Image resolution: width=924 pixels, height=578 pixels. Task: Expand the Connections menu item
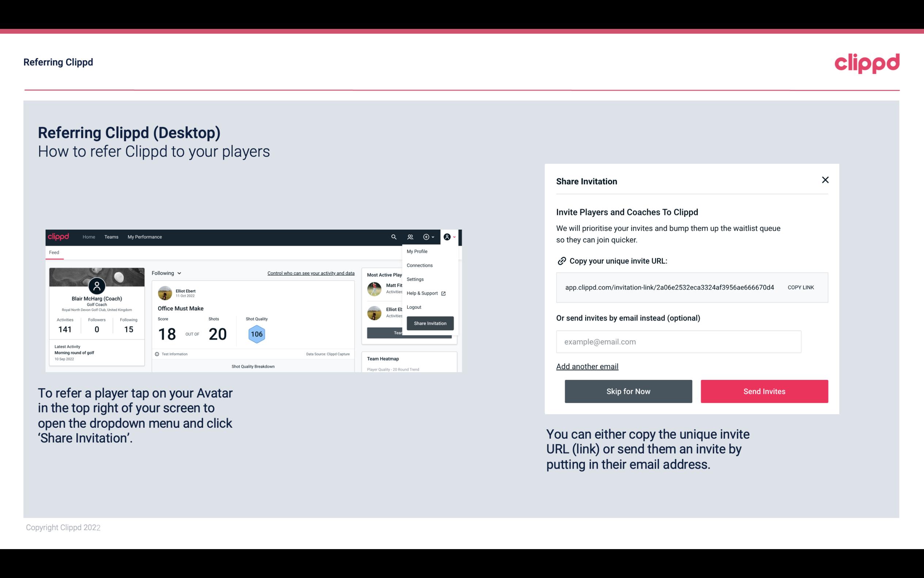click(420, 265)
